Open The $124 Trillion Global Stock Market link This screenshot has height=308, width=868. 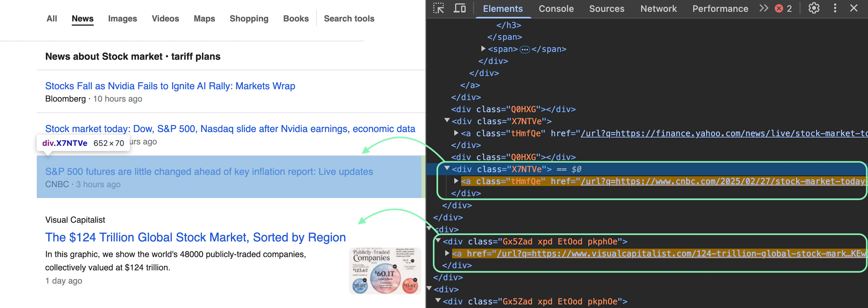click(196, 237)
